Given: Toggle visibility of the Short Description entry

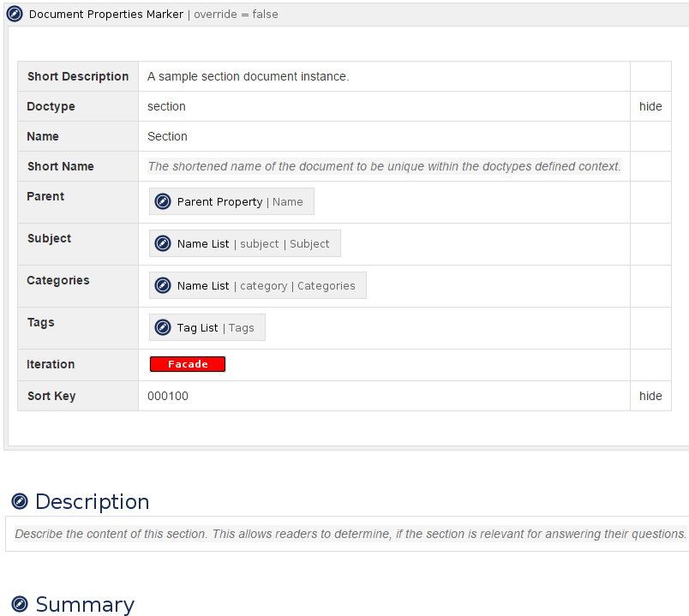Looking at the screenshot, I should (x=650, y=76).
